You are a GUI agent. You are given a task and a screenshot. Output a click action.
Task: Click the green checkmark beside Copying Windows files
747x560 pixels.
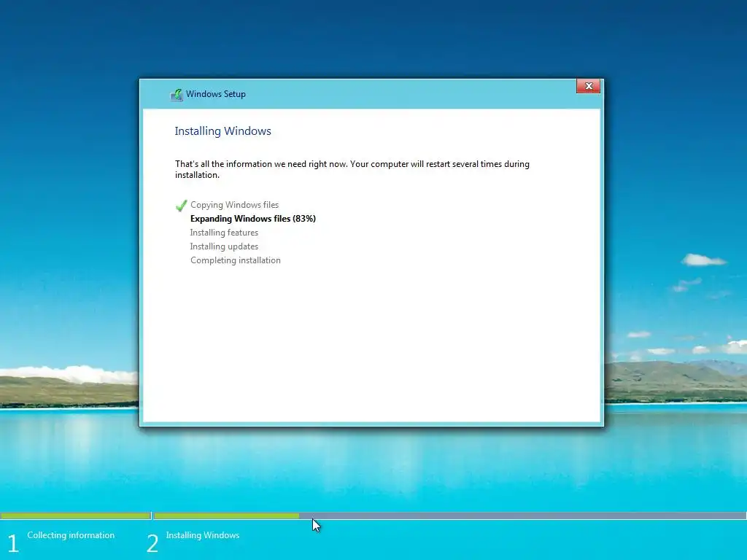pyautogui.click(x=181, y=206)
